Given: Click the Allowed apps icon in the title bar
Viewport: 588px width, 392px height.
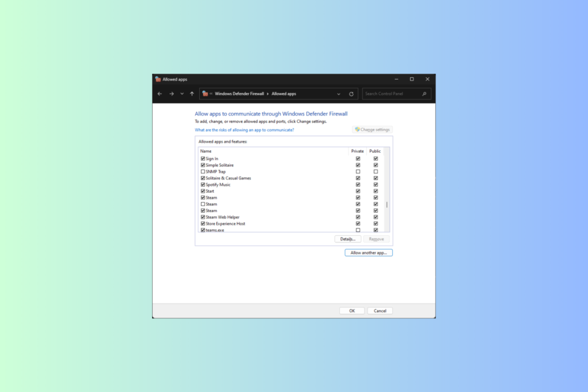Looking at the screenshot, I should point(159,78).
